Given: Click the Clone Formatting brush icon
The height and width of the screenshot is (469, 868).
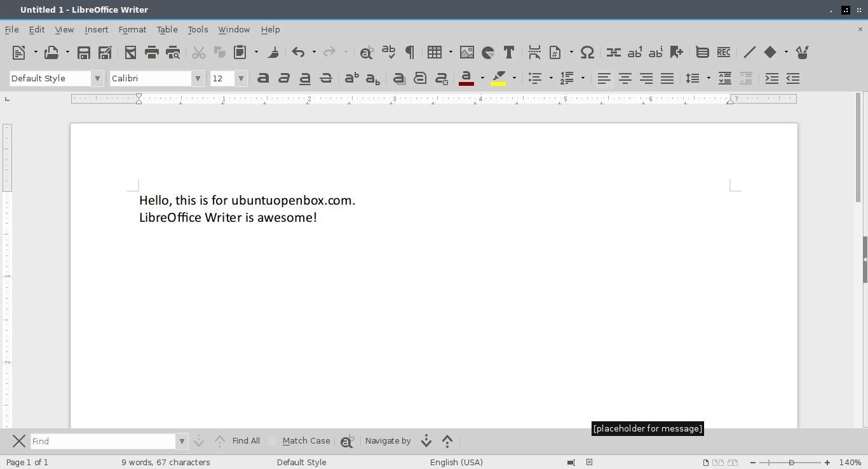Looking at the screenshot, I should (x=273, y=52).
